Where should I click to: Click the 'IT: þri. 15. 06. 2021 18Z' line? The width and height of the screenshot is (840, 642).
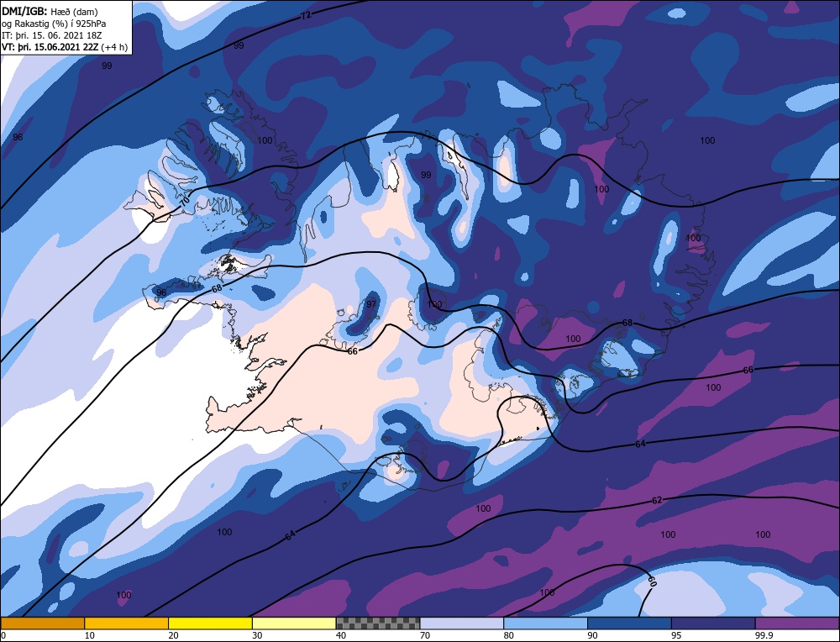coord(52,35)
